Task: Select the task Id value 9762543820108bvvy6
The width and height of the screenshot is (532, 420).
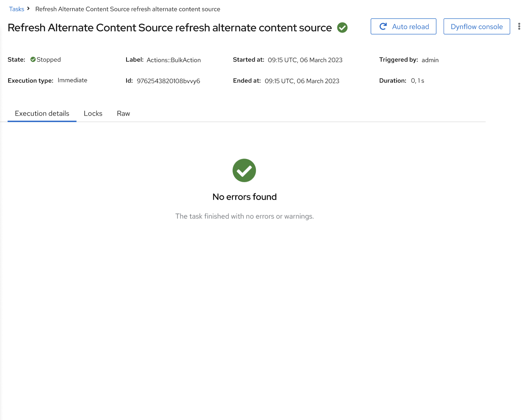Action: pos(168,81)
